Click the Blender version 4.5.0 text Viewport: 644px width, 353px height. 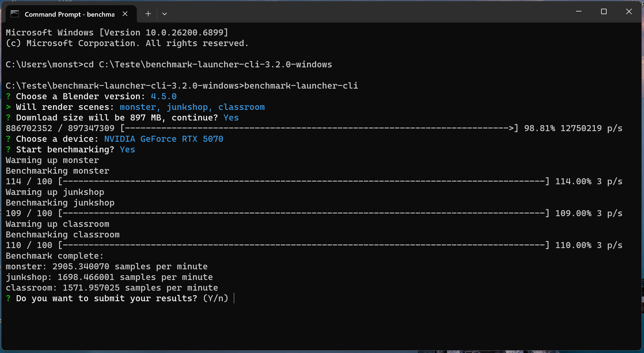point(164,96)
